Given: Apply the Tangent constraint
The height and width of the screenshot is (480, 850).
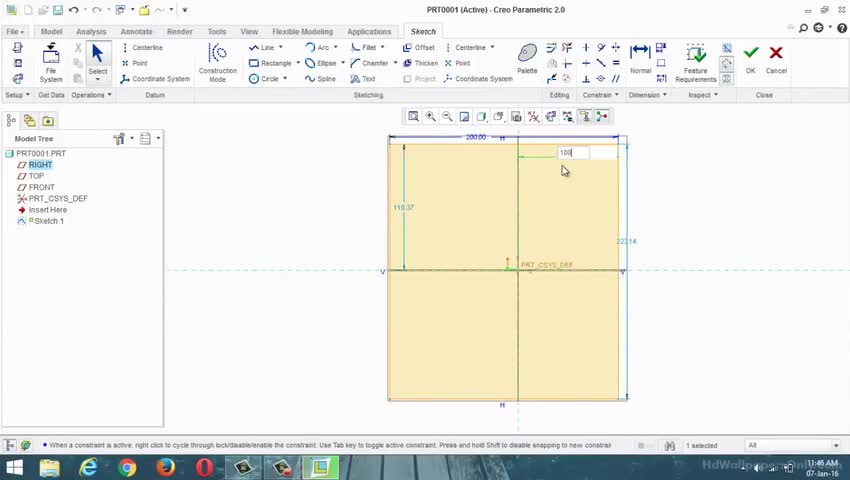Looking at the screenshot, I should pos(601,48).
